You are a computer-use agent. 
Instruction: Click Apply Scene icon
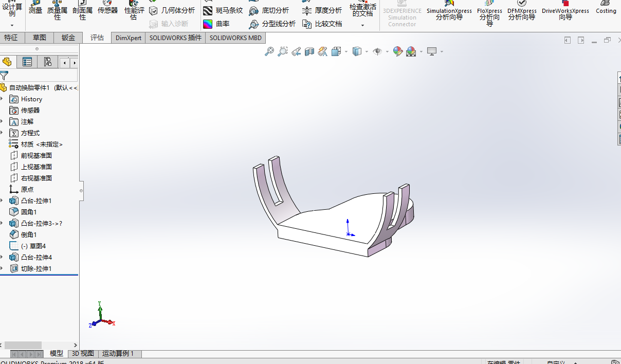pyautogui.click(x=411, y=51)
